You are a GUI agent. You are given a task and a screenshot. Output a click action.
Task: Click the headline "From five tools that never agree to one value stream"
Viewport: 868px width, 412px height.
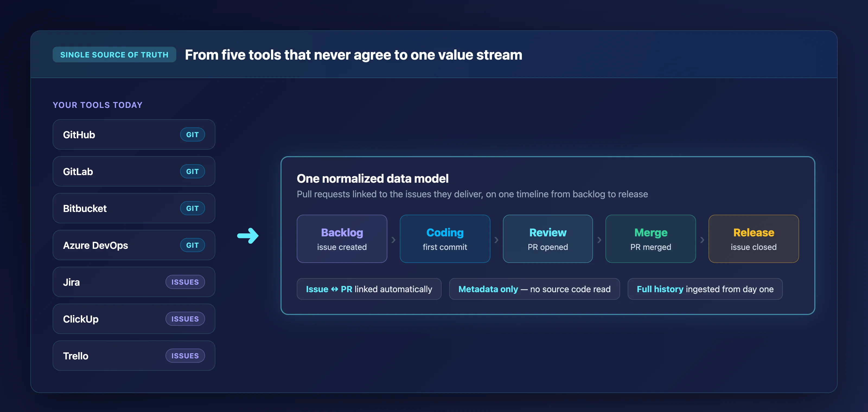tap(353, 55)
